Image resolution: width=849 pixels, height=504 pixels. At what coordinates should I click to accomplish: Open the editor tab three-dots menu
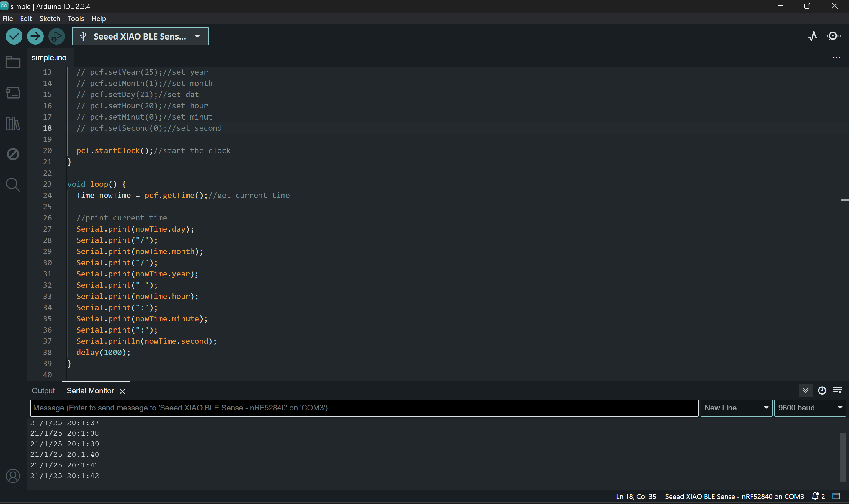[836, 58]
